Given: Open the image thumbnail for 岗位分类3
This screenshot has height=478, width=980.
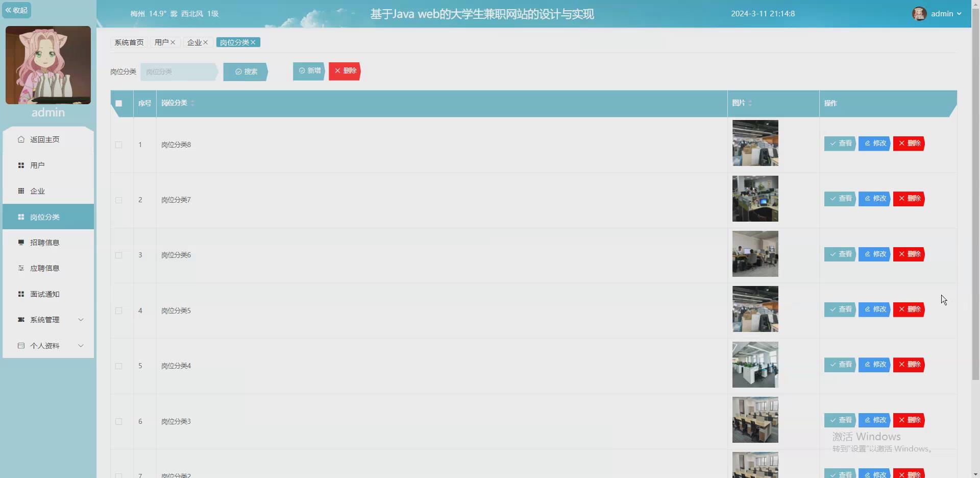Looking at the screenshot, I should 755,420.
